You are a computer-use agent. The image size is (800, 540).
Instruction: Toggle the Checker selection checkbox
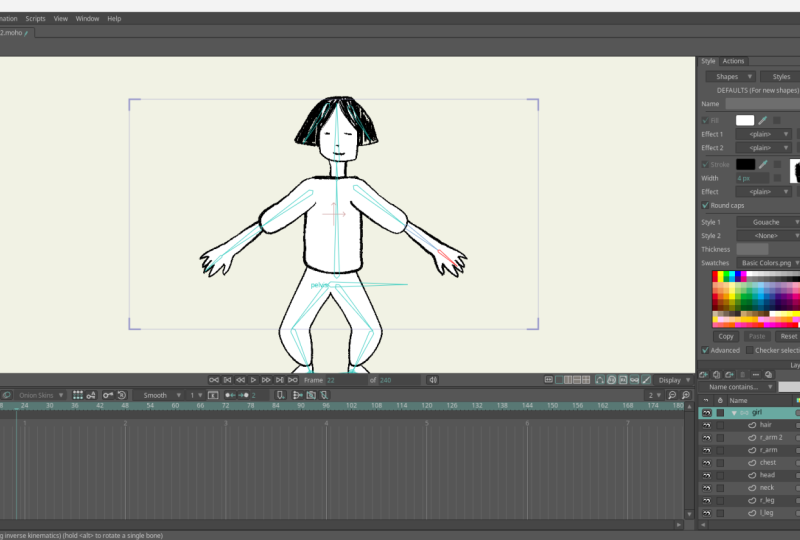749,350
